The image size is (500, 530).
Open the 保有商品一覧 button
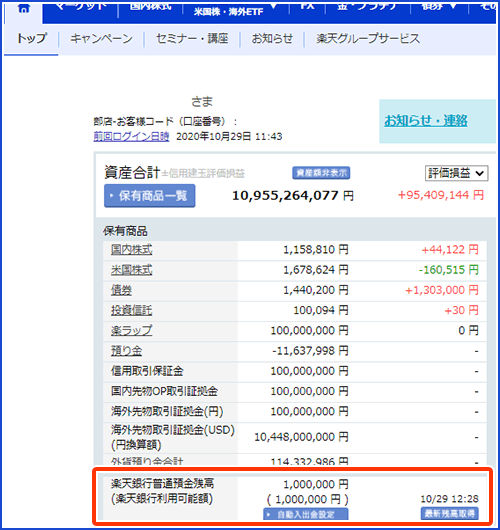coord(149,196)
